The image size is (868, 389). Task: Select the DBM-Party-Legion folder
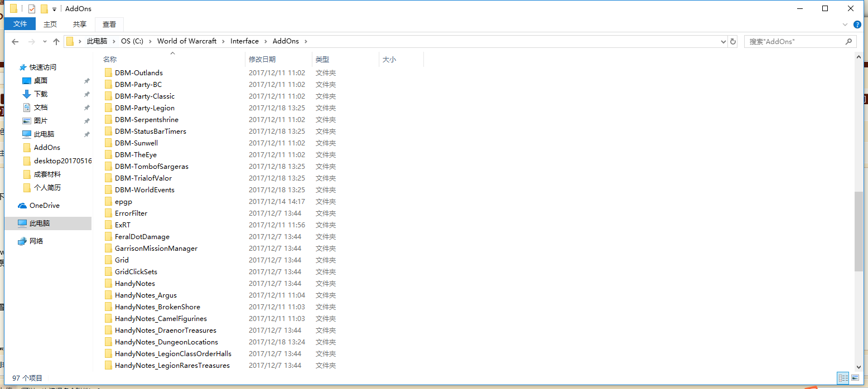tap(144, 108)
